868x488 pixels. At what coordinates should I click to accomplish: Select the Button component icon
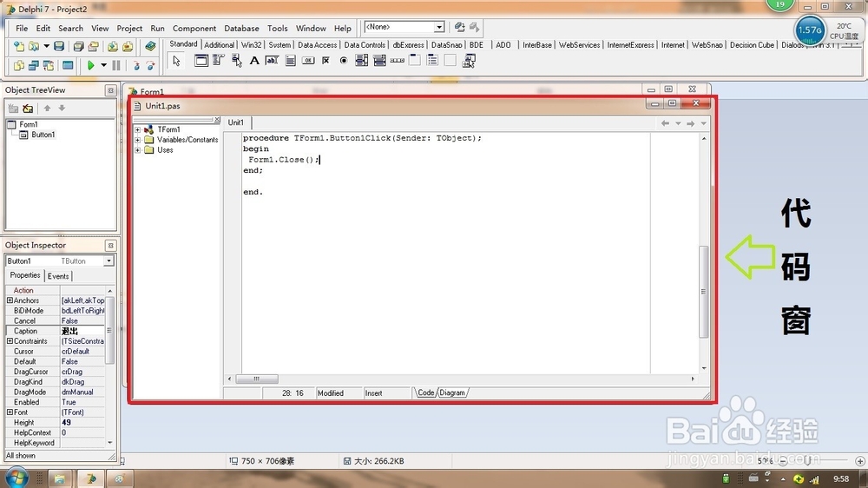pos(308,61)
